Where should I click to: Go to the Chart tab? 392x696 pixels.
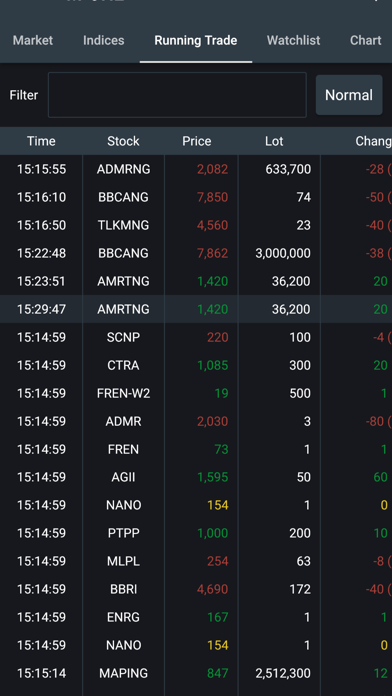(x=365, y=40)
